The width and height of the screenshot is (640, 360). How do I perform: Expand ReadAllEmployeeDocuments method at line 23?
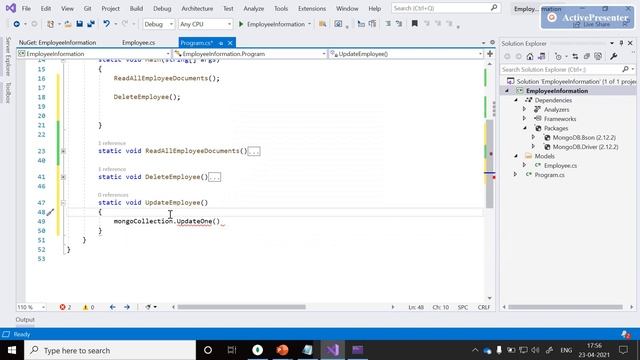point(63,151)
